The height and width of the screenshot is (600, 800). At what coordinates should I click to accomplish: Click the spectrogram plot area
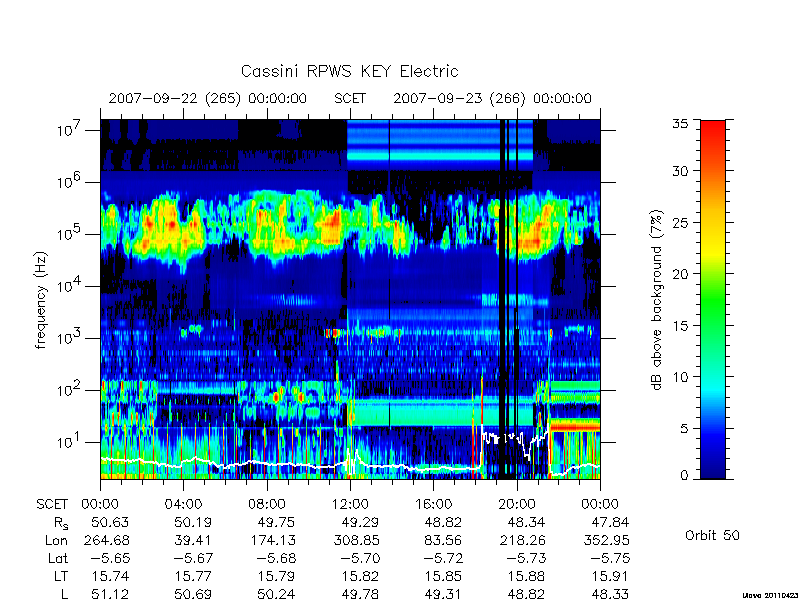pos(350,299)
